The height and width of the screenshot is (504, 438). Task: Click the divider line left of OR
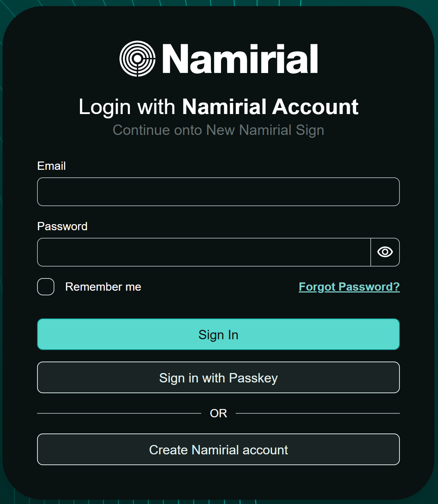point(119,413)
